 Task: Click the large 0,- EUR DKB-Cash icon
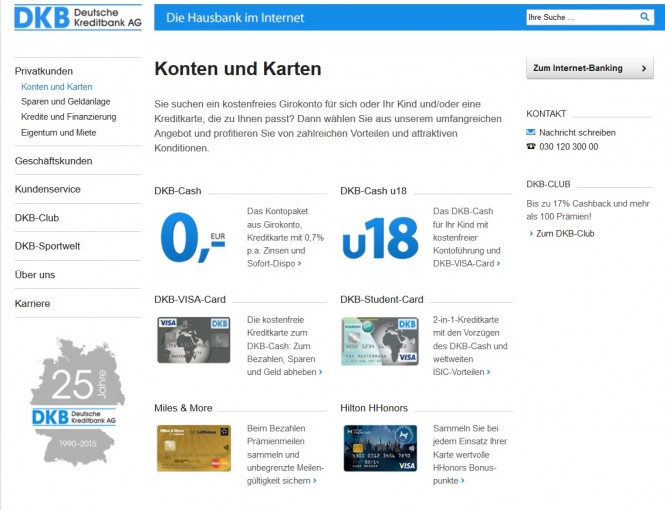[x=193, y=238]
